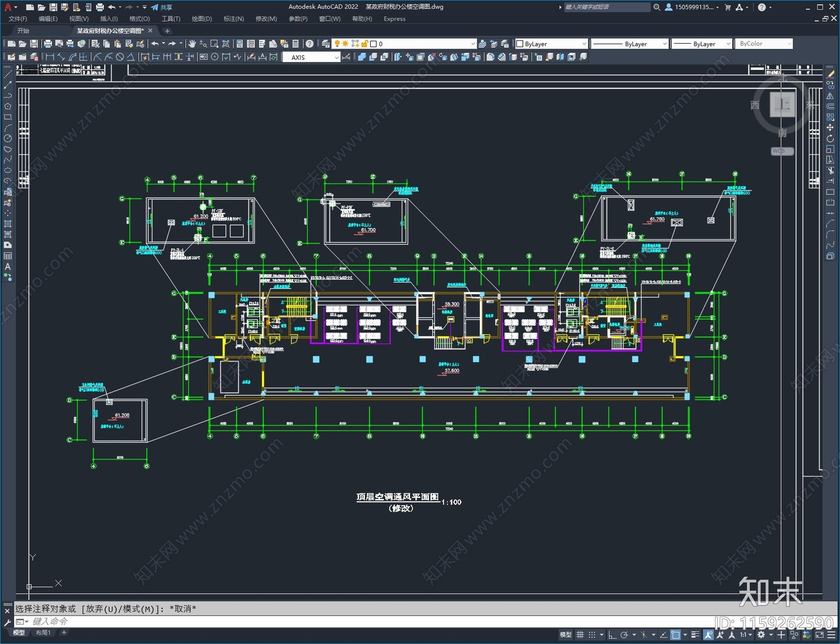Expand the user account 1505999135 dropdown
The height and width of the screenshot is (644, 840).
[717, 7]
